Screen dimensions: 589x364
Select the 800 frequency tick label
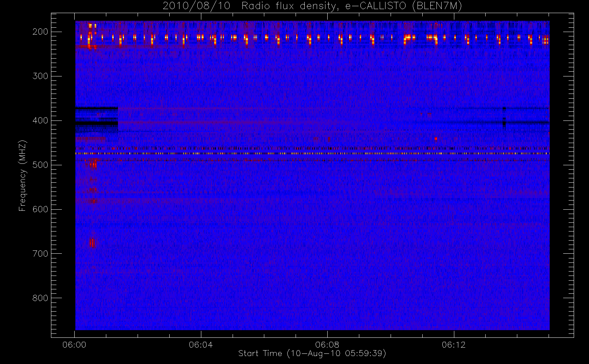(x=40, y=298)
